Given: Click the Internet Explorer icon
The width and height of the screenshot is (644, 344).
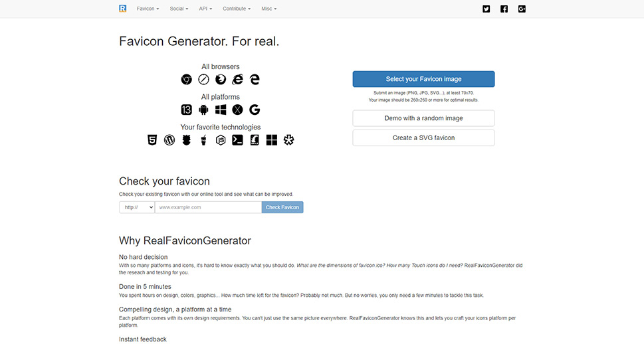Looking at the screenshot, I should click(237, 79).
